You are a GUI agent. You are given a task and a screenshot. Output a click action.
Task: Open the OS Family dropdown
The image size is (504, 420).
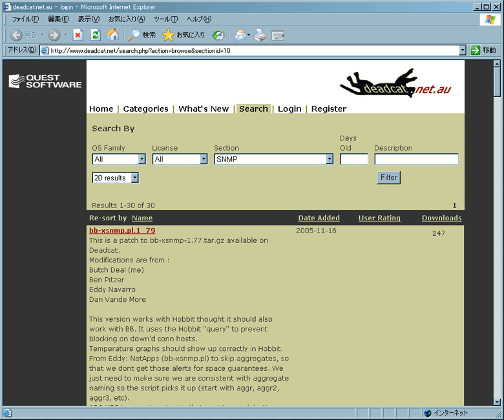pos(142,159)
